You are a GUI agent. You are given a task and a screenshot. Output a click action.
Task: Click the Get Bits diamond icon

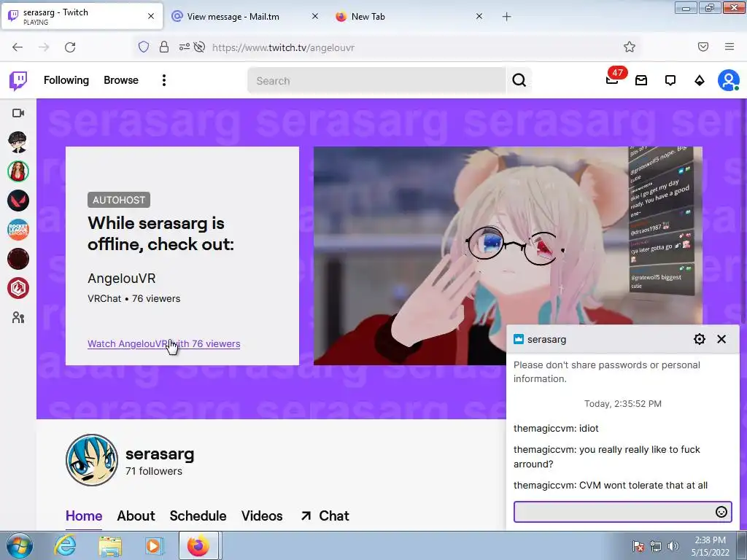click(x=700, y=80)
